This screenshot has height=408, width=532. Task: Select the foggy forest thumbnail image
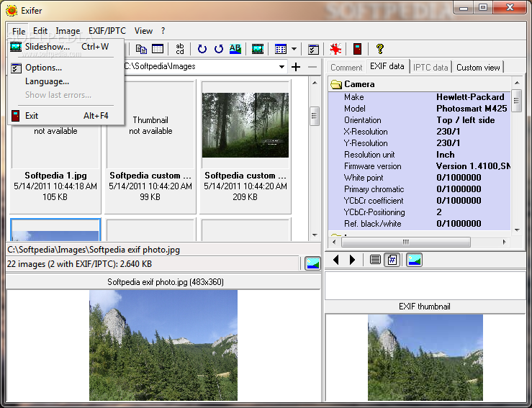point(245,124)
